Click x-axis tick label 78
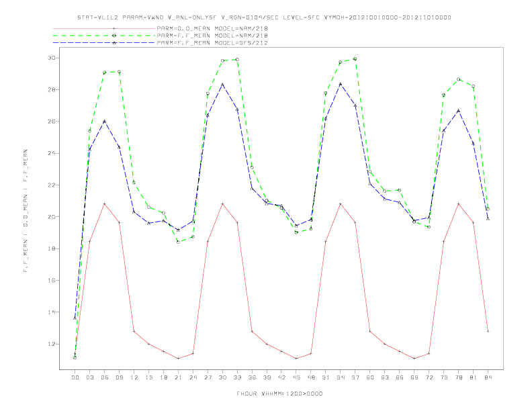Screen dimensions: 532x411 pos(458,377)
